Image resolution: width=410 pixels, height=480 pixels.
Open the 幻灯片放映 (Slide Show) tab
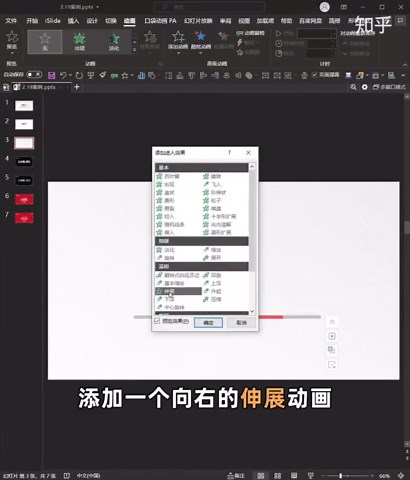coord(198,21)
